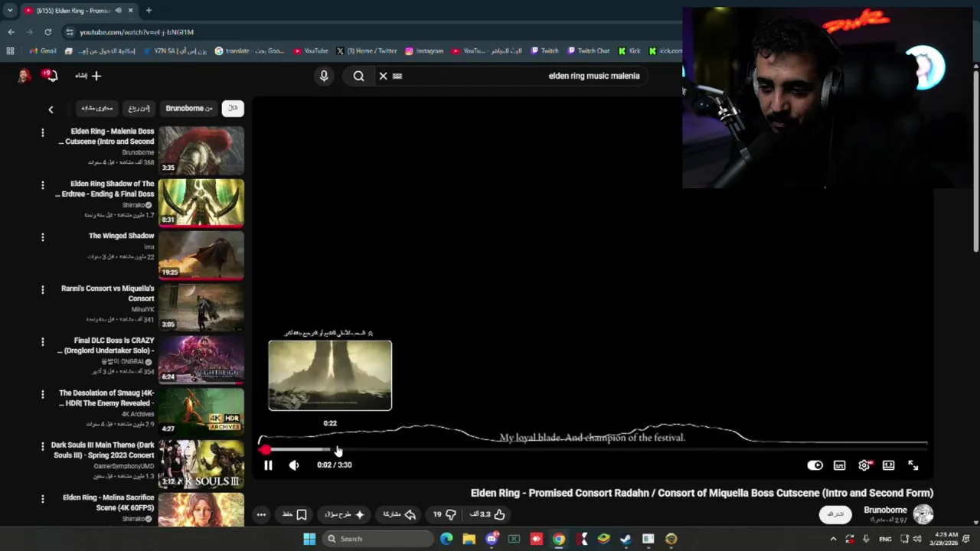Image resolution: width=980 pixels, height=551 pixels.
Task: Open Chrome tab search dropdown arrow
Action: (x=10, y=10)
